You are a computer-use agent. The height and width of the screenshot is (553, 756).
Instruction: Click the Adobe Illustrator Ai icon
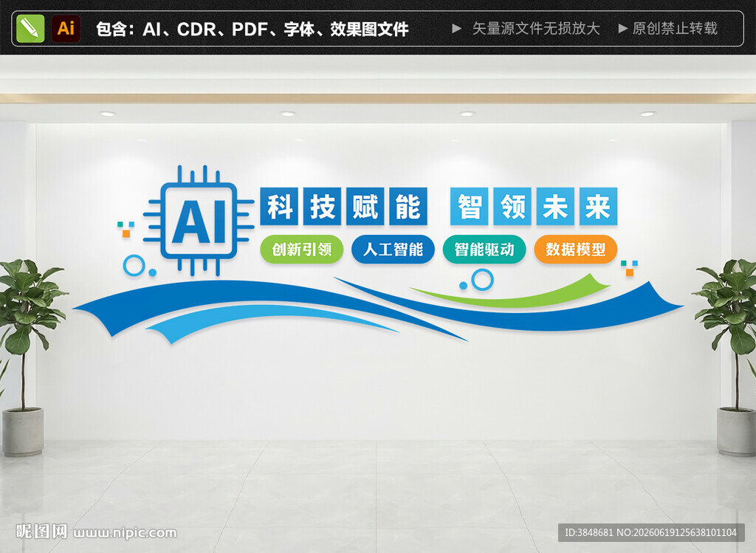point(66,29)
